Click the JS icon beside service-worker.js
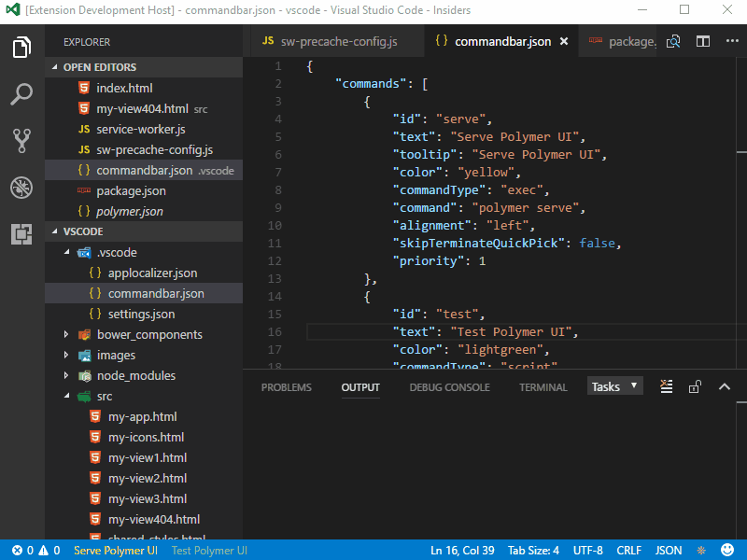Screen dimensions: 747x560 [84, 129]
